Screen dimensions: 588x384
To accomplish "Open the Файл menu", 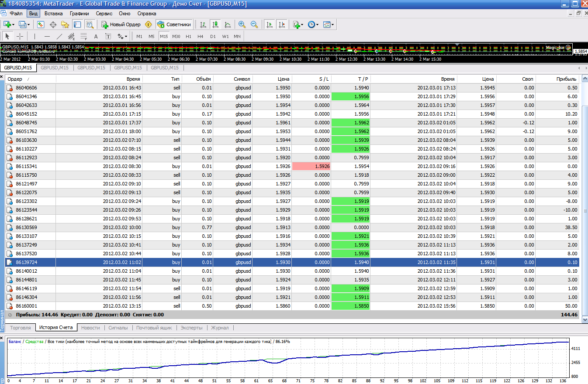I will tap(16, 14).
